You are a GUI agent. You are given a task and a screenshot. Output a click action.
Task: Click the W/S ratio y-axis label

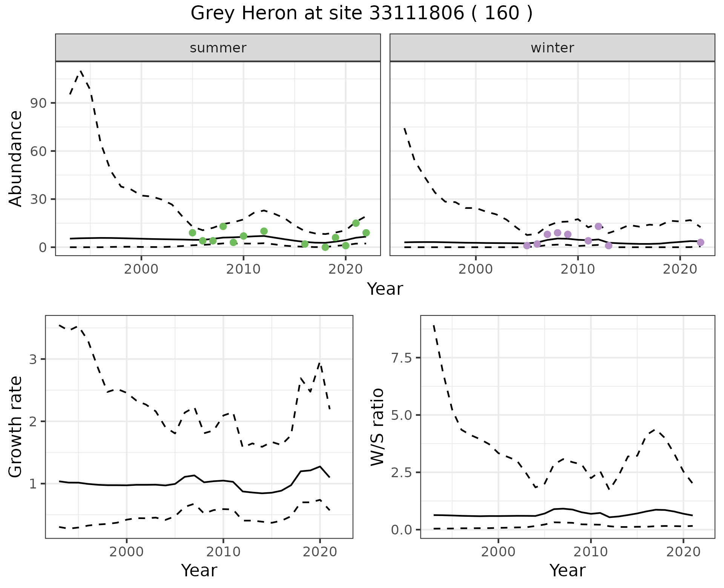[x=377, y=427]
